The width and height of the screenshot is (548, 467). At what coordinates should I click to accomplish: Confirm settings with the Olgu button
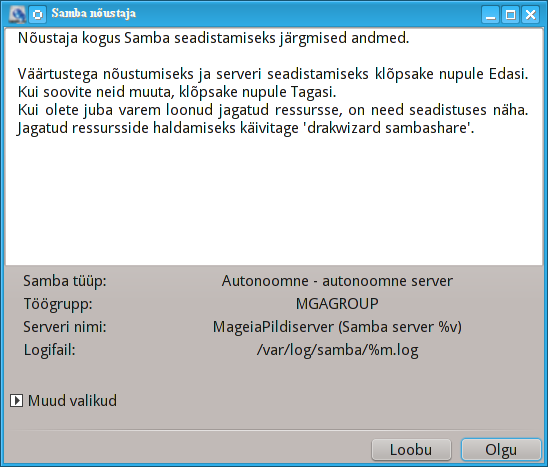tap(501, 450)
